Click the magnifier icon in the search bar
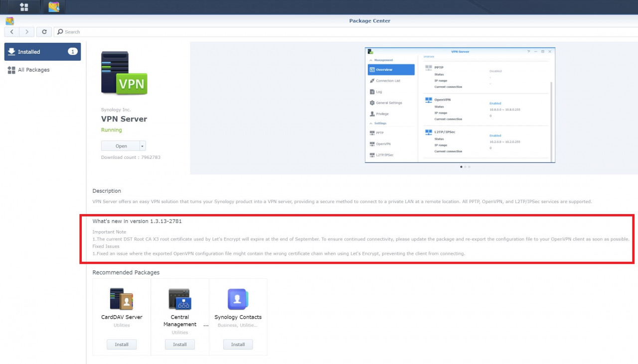Viewport: 638px width, 364px height. 59,31
